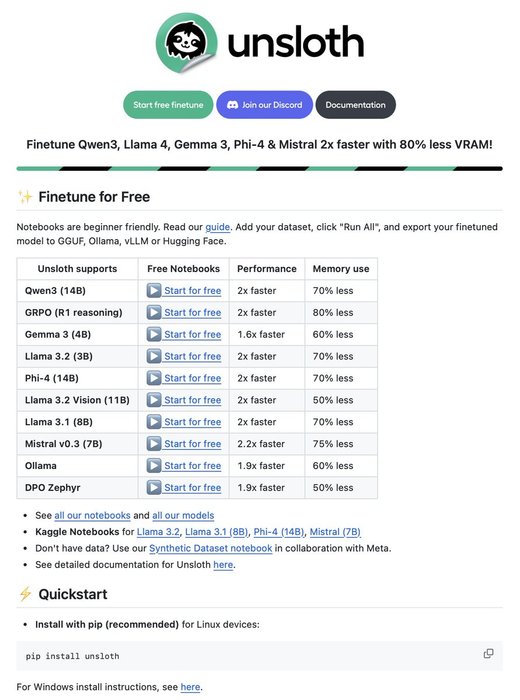This screenshot has width=520, height=700.
Task: Open the guide link
Action: tap(217, 227)
